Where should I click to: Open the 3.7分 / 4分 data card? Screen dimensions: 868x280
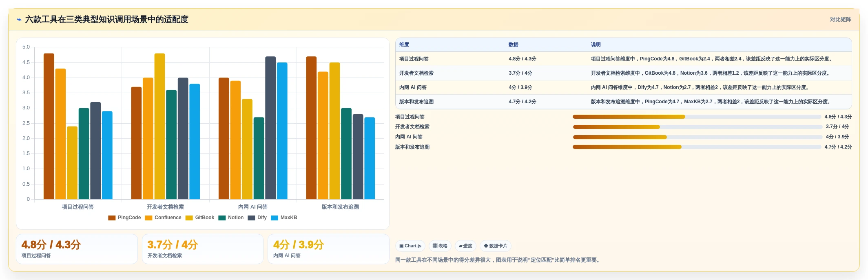(203, 249)
